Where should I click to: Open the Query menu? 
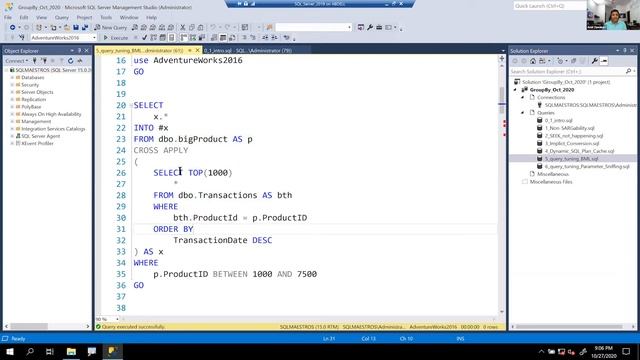(62, 18)
